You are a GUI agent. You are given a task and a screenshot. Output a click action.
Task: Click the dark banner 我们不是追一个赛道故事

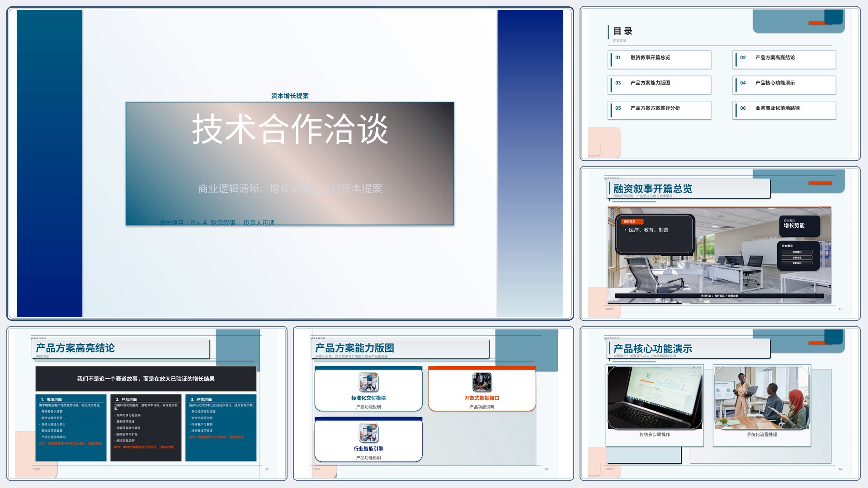coord(146,379)
